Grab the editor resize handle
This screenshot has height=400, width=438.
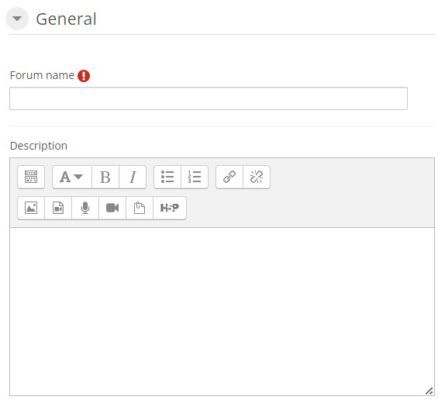coord(429,391)
